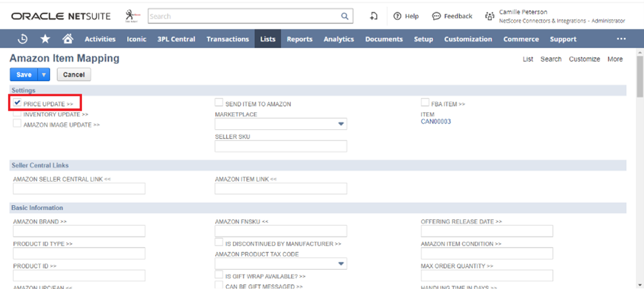
Task: Open the List link
Action: (x=528, y=59)
